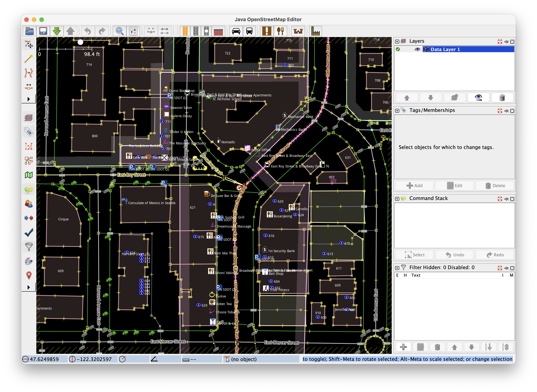This screenshot has height=392, width=537.
Task: Open help for the Layers panel
Action: (x=500, y=42)
